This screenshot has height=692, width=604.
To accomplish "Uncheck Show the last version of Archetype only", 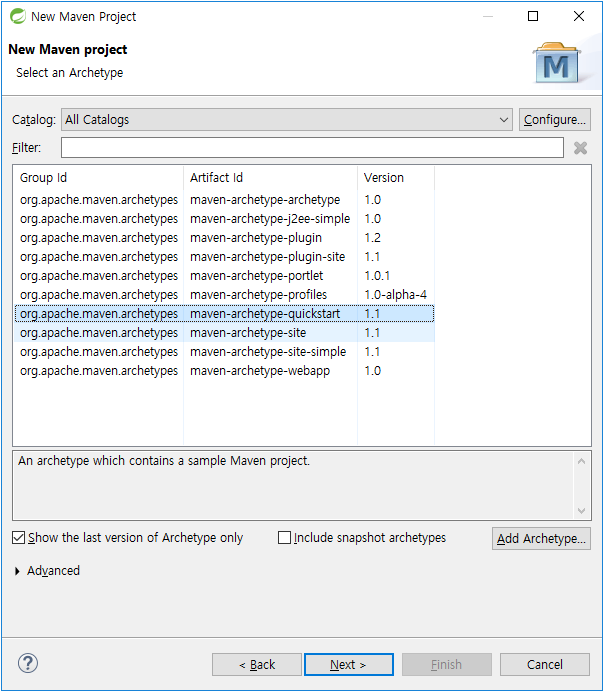I will [x=19, y=538].
